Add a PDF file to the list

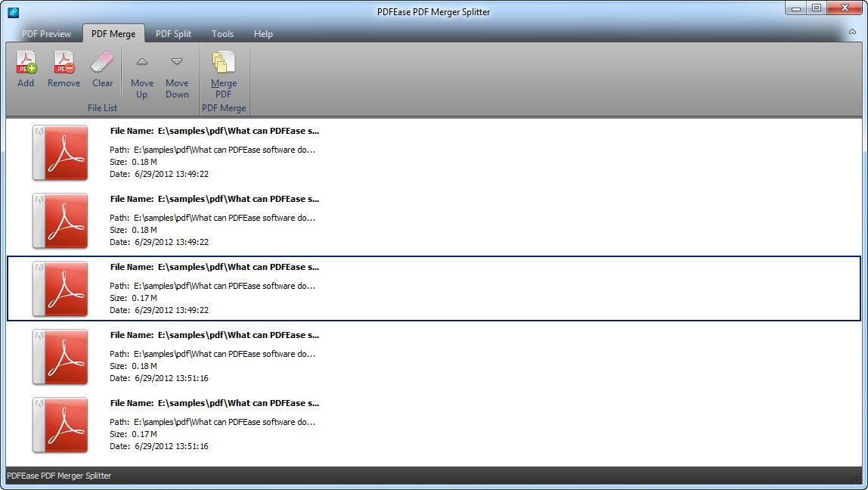coord(26,70)
